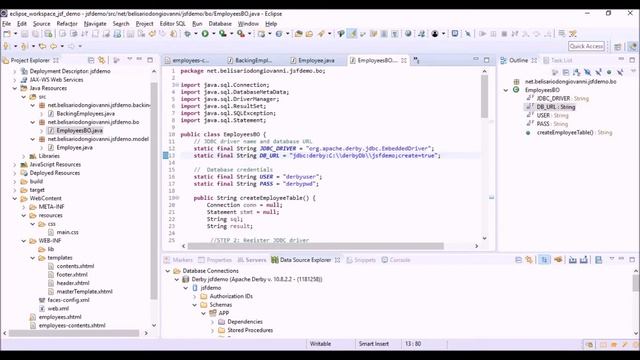Image resolution: width=640 pixels, height=360 pixels.
Task: Run the program with green play icon
Action: click(x=205, y=33)
